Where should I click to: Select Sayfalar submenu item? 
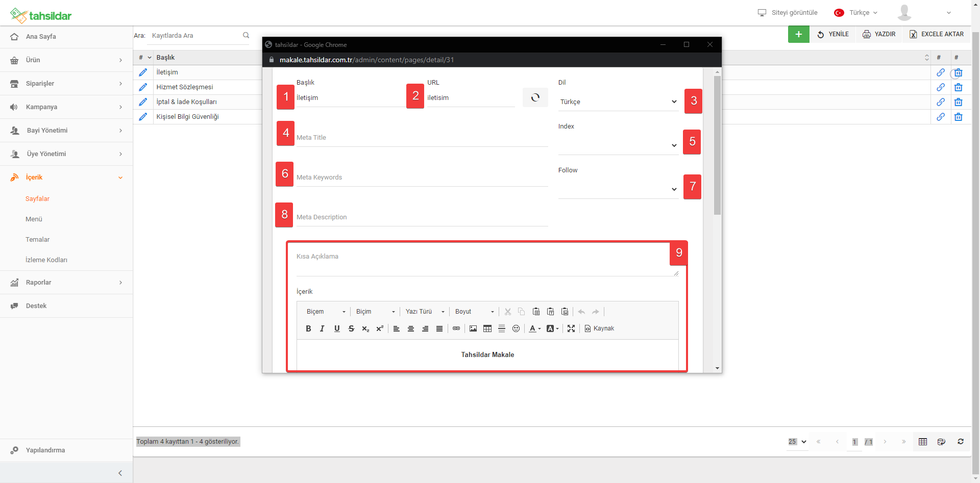click(x=38, y=199)
